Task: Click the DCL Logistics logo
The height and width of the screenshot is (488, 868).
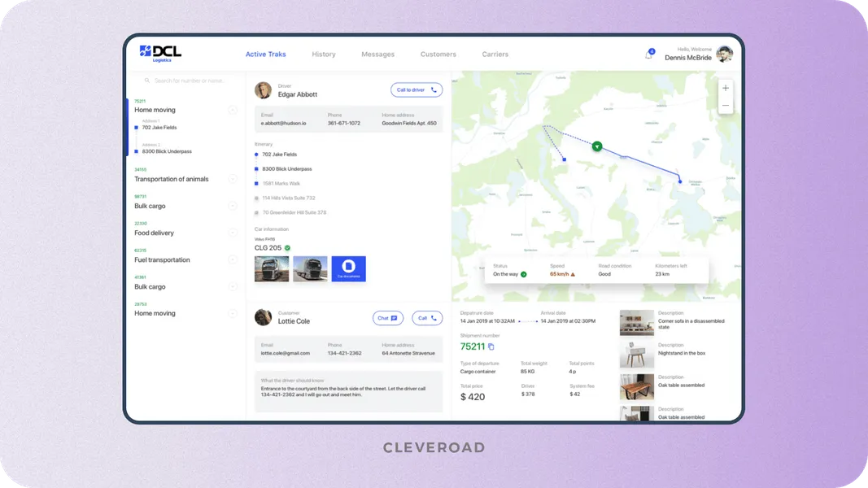Action: [x=160, y=53]
